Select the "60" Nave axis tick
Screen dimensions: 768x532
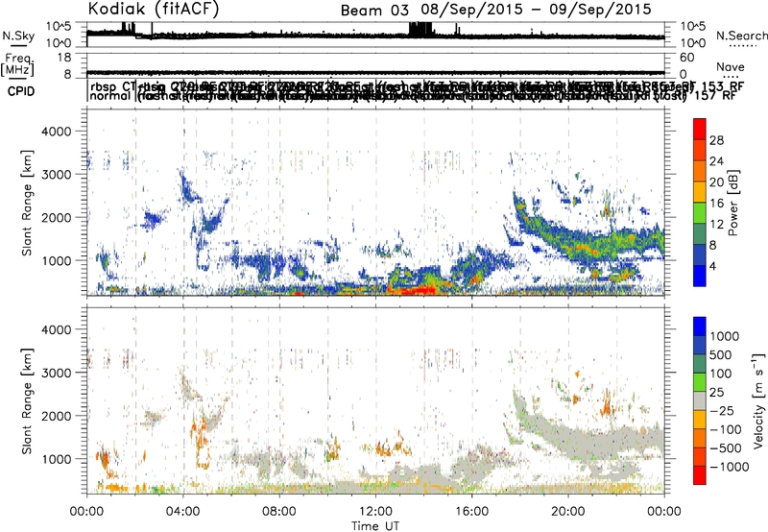(x=687, y=58)
